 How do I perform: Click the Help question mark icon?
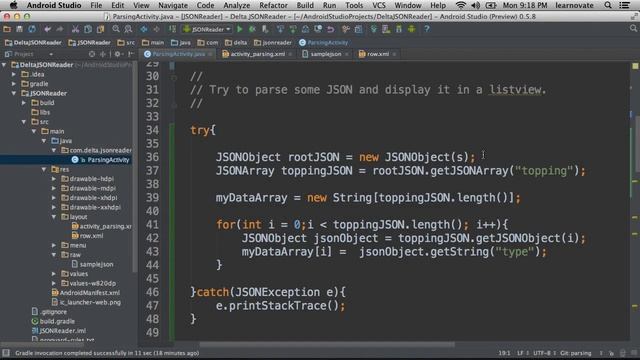click(427, 29)
